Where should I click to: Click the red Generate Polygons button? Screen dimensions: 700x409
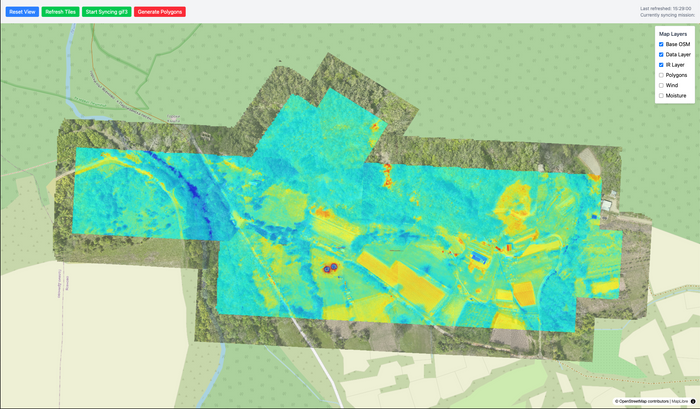click(160, 11)
